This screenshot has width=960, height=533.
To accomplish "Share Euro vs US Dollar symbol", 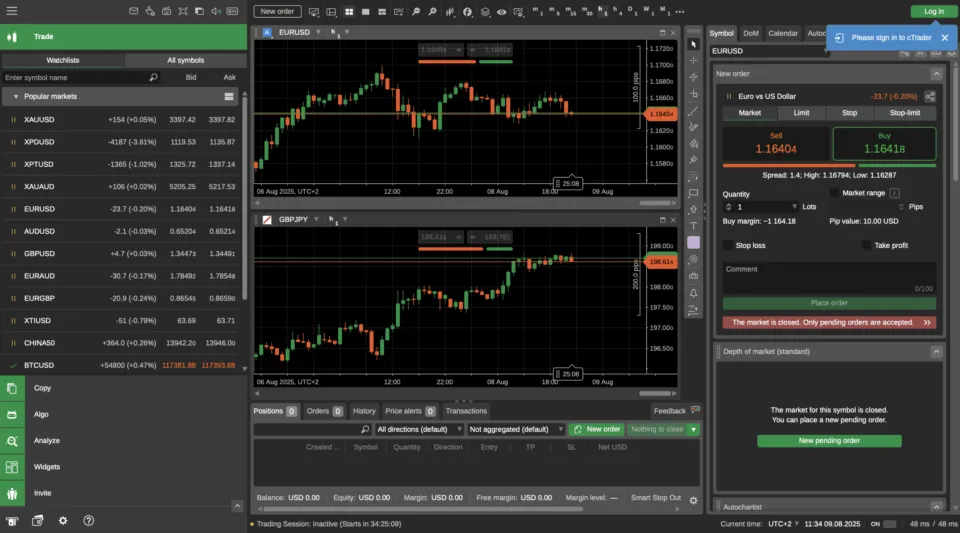I will pos(929,96).
